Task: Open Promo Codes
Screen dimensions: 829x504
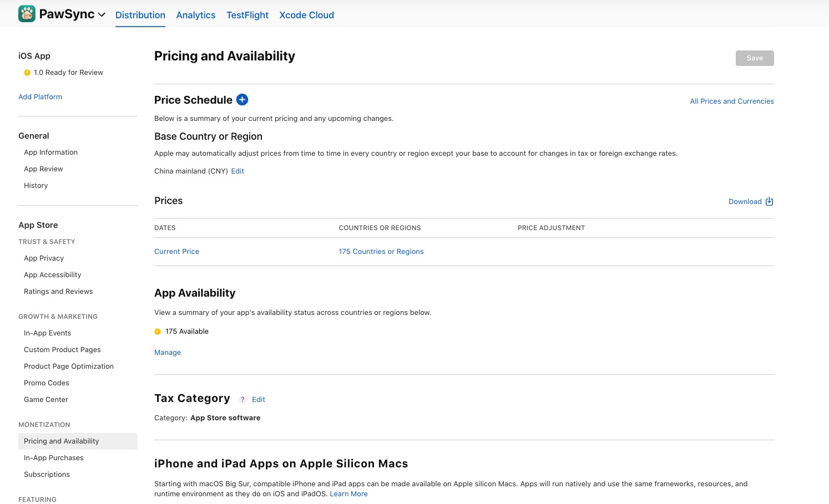Action: tap(47, 383)
